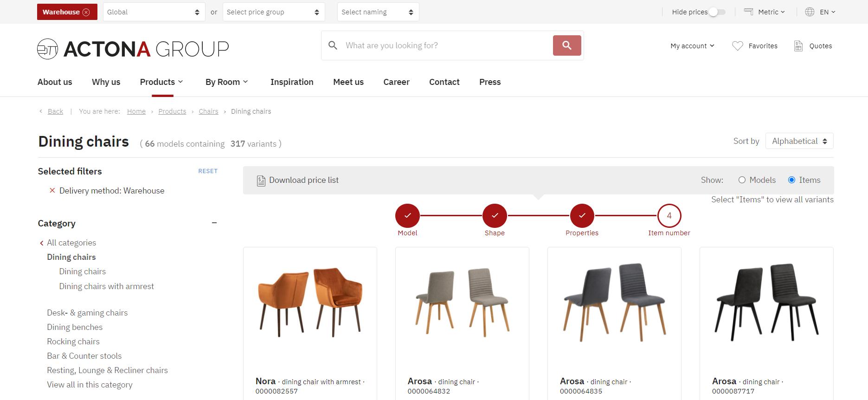Image resolution: width=868 pixels, height=400 pixels.
Task: Click View all in this category
Action: tap(90, 385)
